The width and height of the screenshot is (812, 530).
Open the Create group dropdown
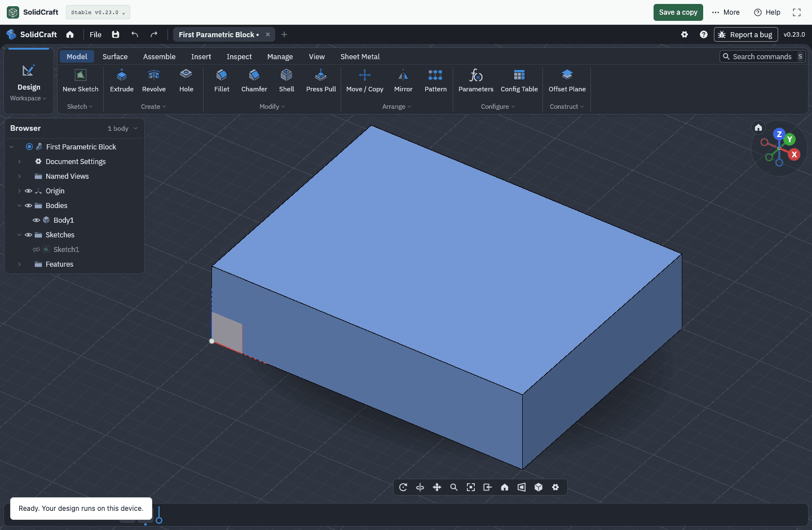[x=153, y=107]
